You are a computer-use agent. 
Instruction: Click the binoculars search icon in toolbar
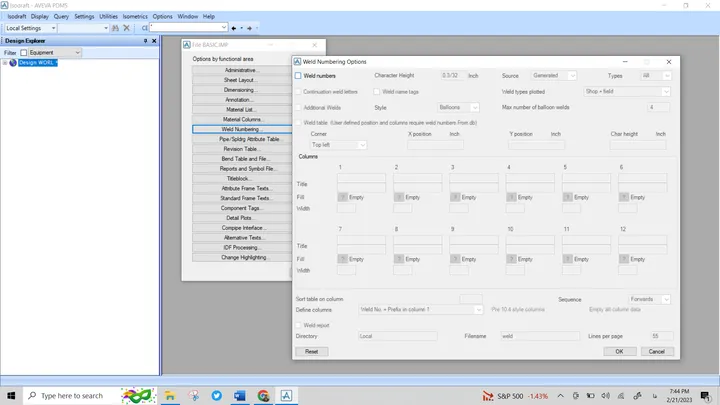click(x=115, y=28)
